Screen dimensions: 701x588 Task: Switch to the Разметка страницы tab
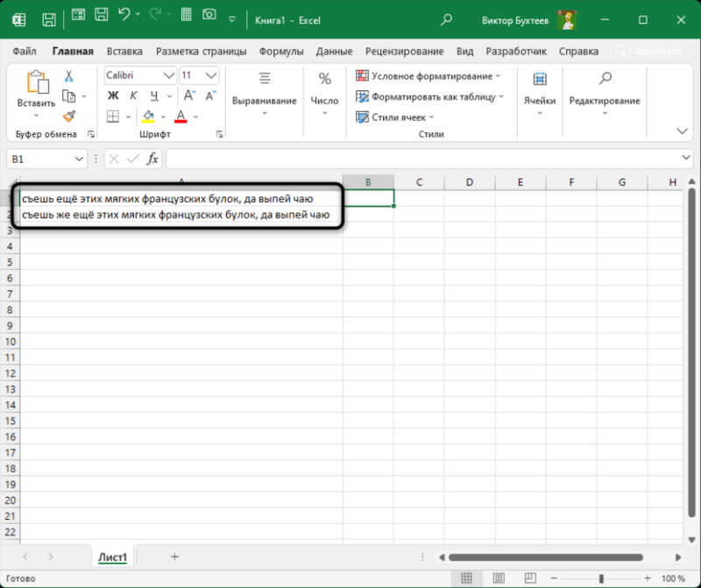click(201, 52)
